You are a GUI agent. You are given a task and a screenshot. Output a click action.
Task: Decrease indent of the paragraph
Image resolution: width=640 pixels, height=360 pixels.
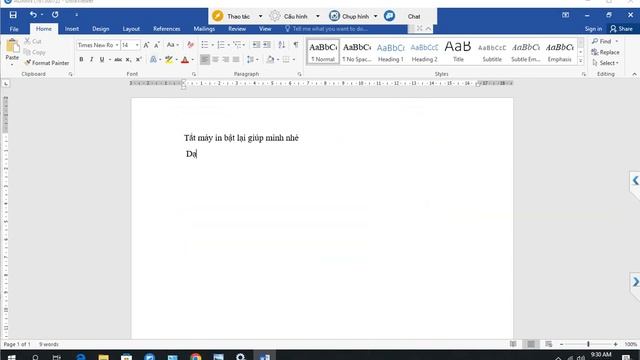256,45
